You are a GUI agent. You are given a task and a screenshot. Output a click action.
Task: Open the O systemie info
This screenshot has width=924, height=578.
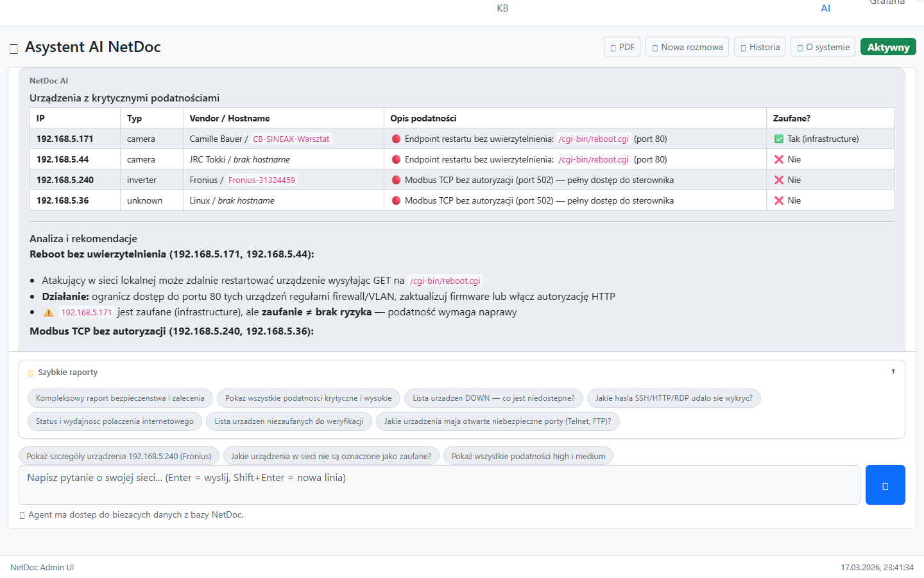823,47
